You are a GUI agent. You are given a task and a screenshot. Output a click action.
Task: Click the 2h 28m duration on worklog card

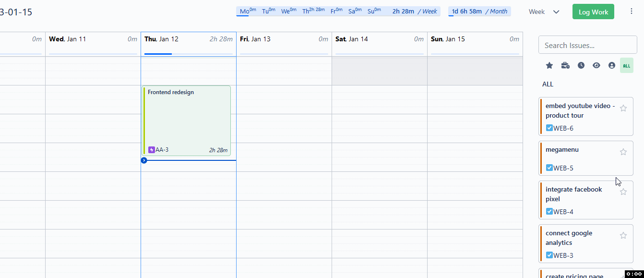(x=218, y=150)
